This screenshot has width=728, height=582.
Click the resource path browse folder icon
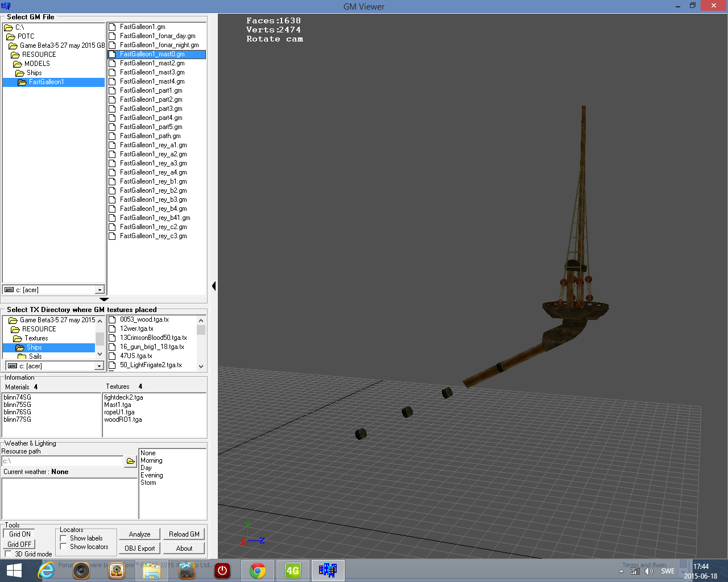131,461
